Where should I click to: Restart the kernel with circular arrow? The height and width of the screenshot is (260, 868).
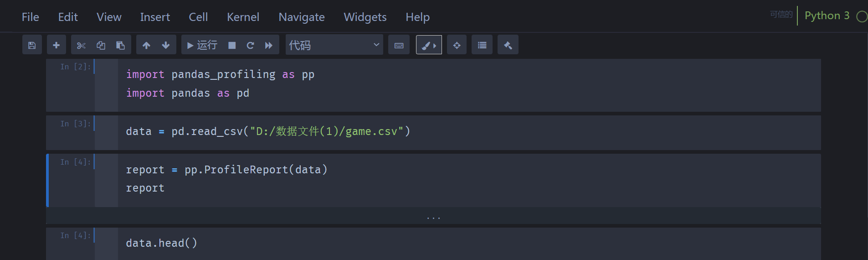(250, 45)
